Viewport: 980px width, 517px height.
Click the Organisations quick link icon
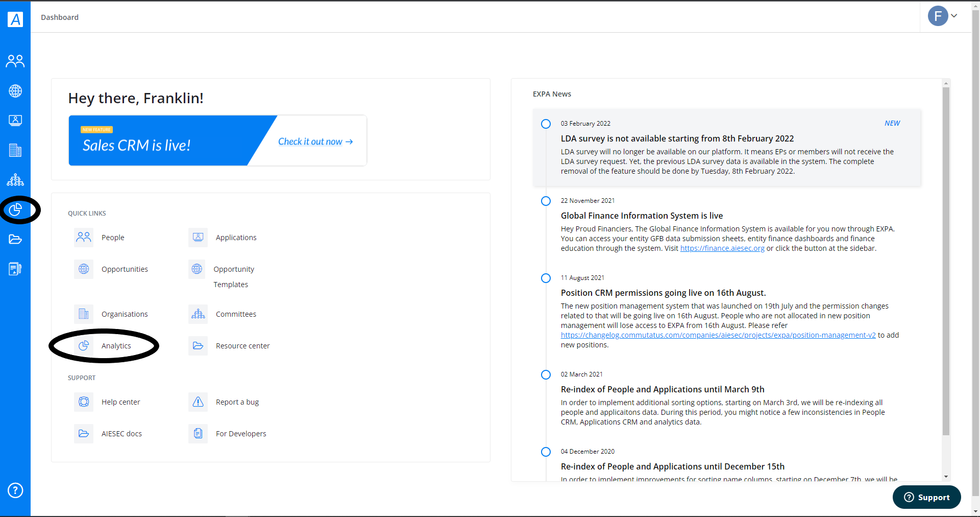84,314
